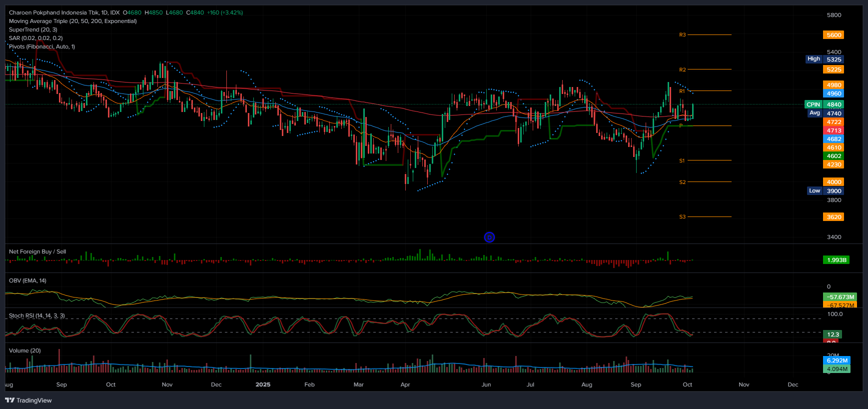The height and width of the screenshot is (409, 868).
Task: Click the Volume (20) indicator legend
Action: tap(25, 350)
